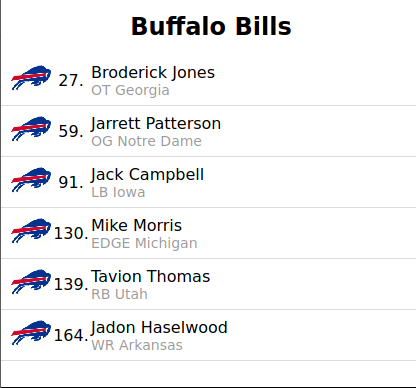Click pick number 164
This screenshot has height=388, width=416.
pos(71,335)
